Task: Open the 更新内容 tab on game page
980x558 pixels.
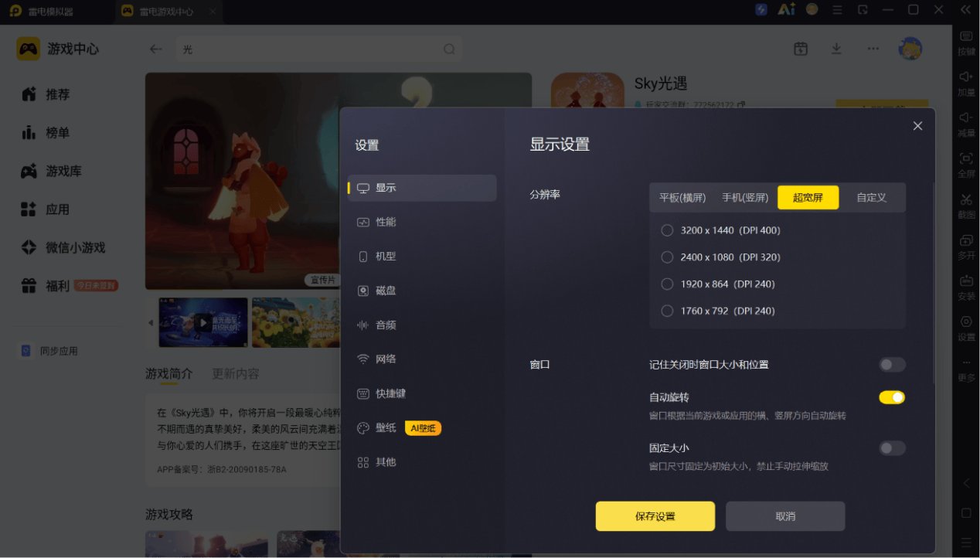Action: point(236,374)
